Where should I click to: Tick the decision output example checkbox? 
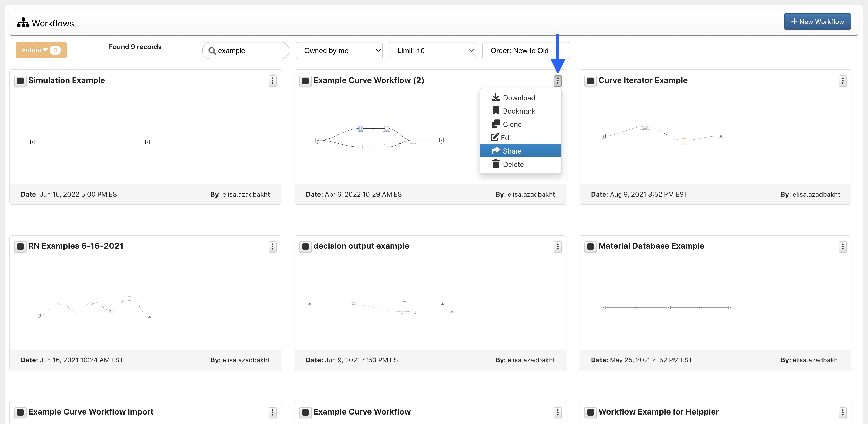coord(305,247)
